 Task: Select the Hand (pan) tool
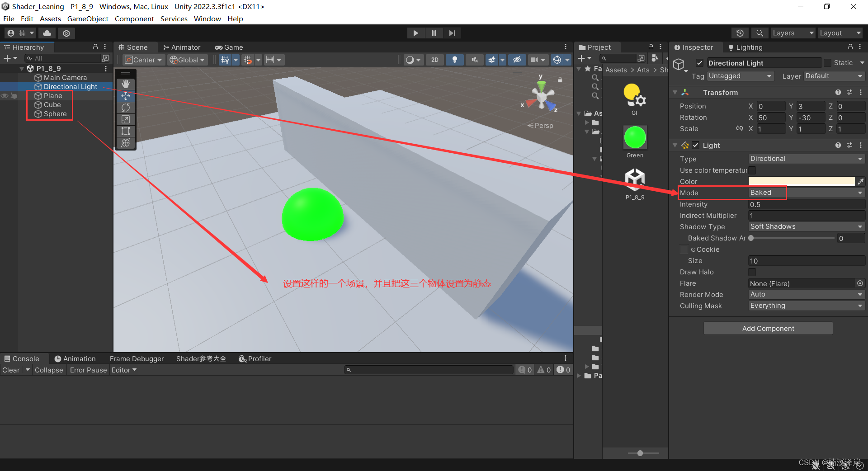click(x=125, y=84)
